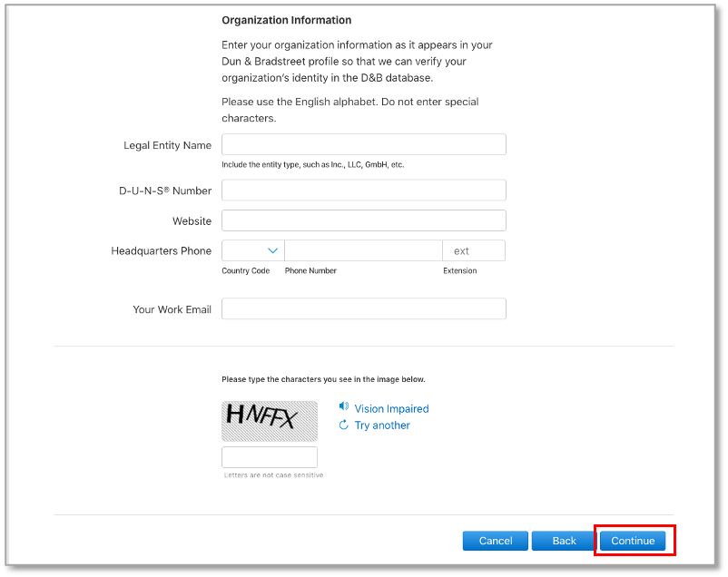Click the Continue button
Screen dimensions: 728x577
(x=633, y=541)
